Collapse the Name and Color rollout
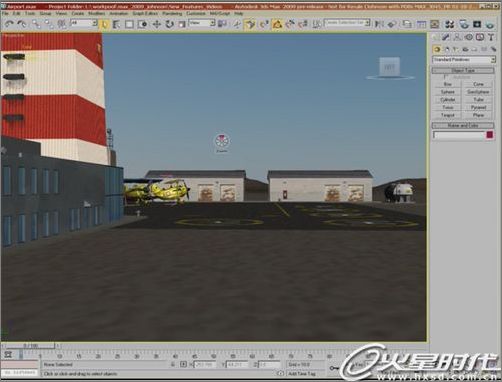Image resolution: width=502 pixels, height=382 pixels. (x=463, y=125)
